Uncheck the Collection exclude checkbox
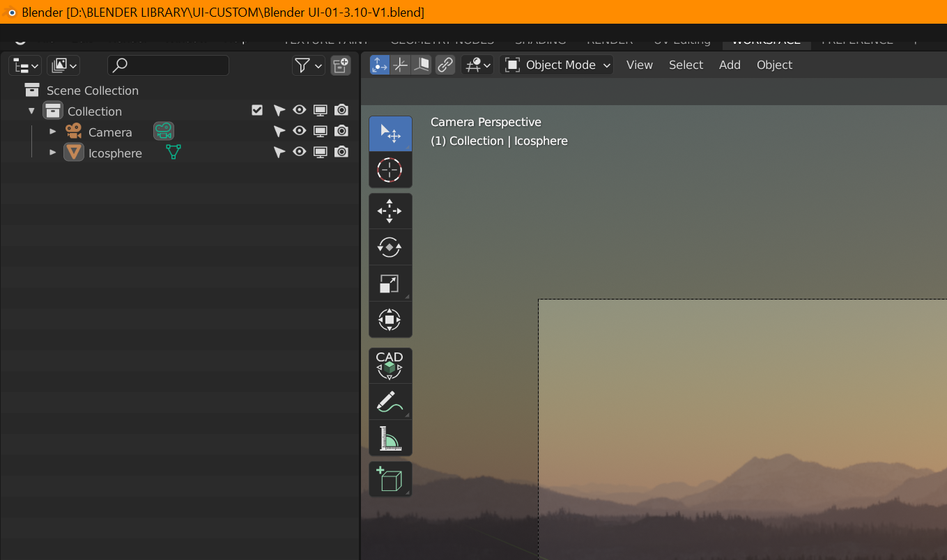Image resolution: width=947 pixels, height=560 pixels. [257, 110]
